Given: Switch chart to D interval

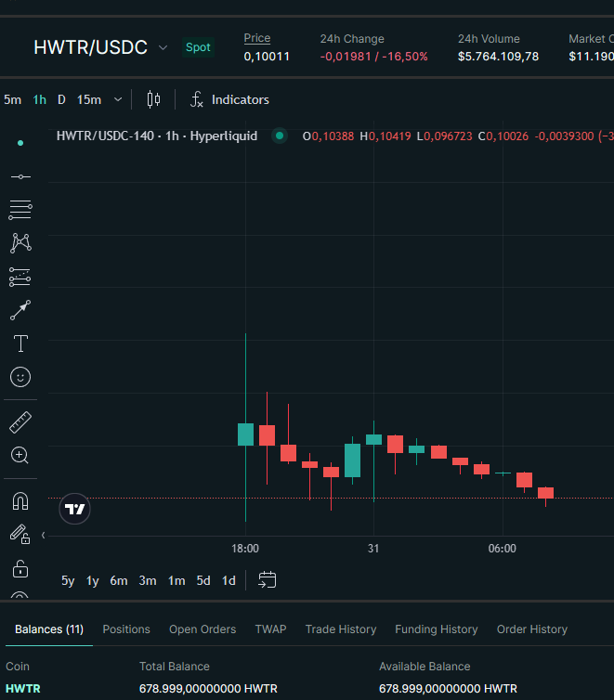Looking at the screenshot, I should click(61, 99).
